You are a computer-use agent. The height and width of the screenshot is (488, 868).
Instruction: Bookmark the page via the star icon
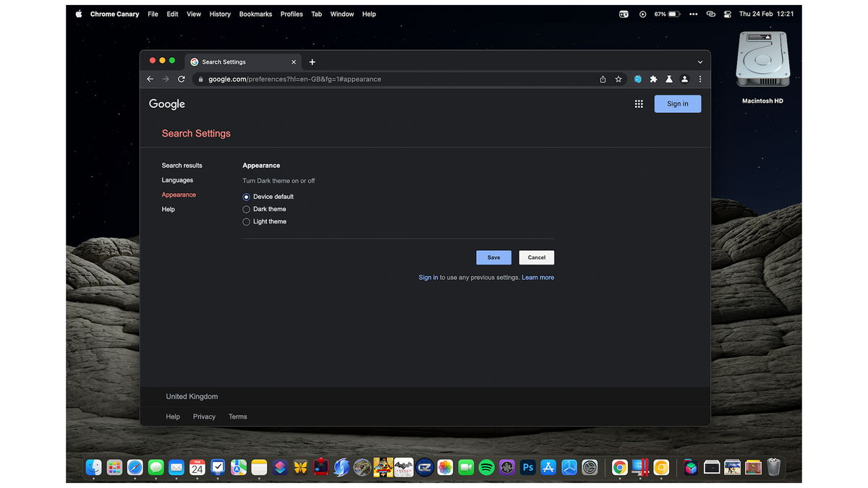[x=618, y=79]
